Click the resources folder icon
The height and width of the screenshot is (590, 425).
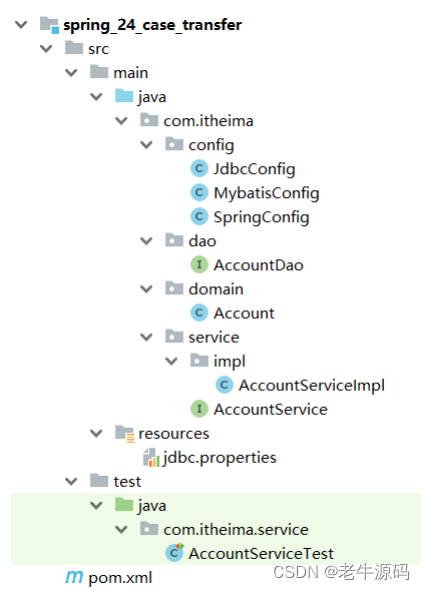(124, 433)
